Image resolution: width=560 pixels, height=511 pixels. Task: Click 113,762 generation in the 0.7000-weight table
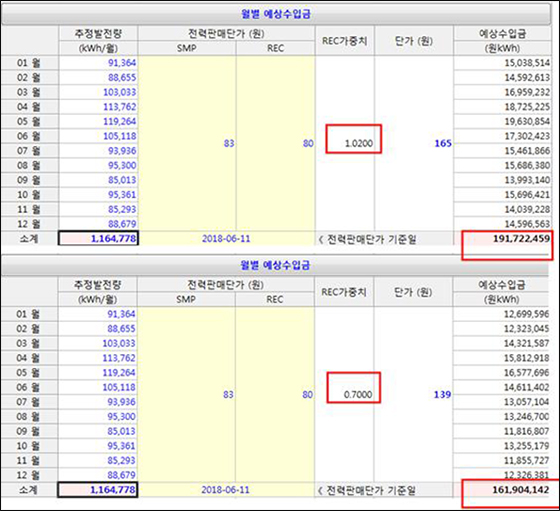point(119,358)
